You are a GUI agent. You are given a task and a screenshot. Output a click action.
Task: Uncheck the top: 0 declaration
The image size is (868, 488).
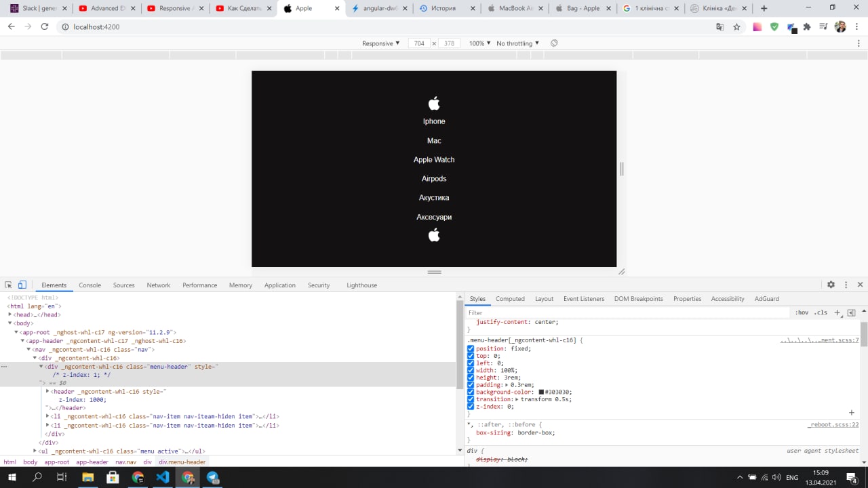471,356
